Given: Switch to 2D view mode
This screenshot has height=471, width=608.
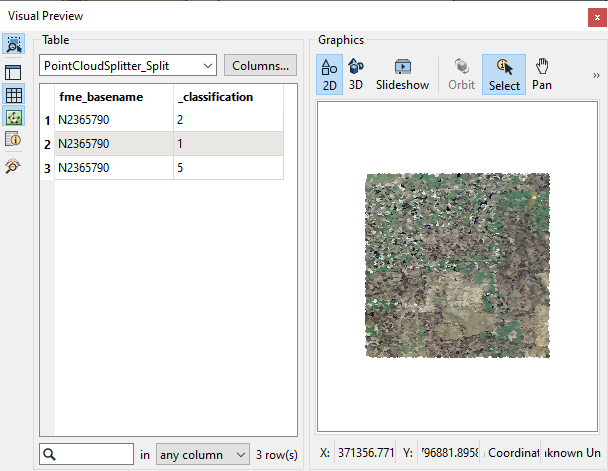Looking at the screenshot, I should point(330,74).
